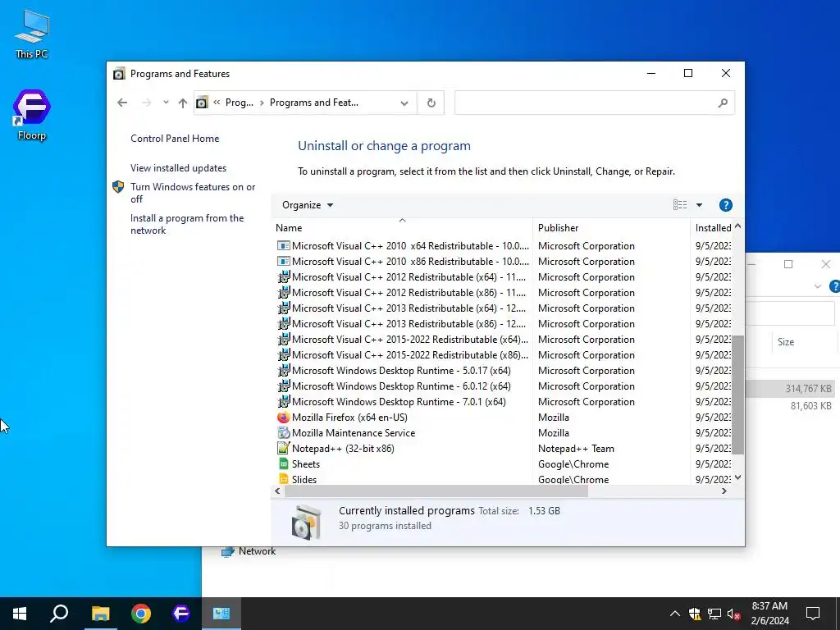
Task: Sort by the Installed On column header
Action: 713,228
